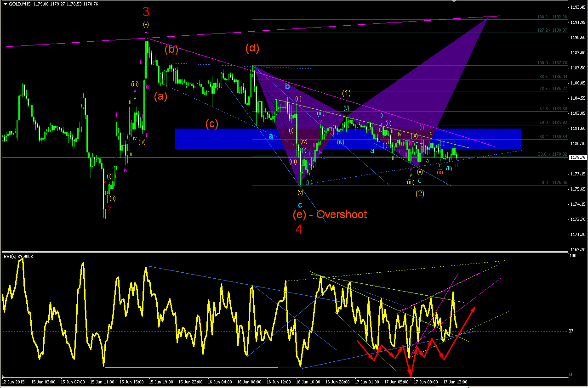
Task: Click 1183.05 on the price scale
Action: pos(578,113)
